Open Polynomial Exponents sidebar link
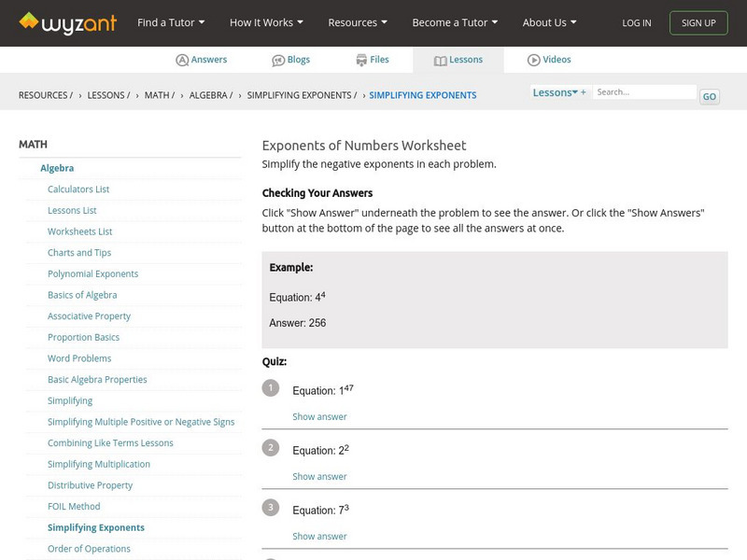The height and width of the screenshot is (560, 747). (92, 273)
